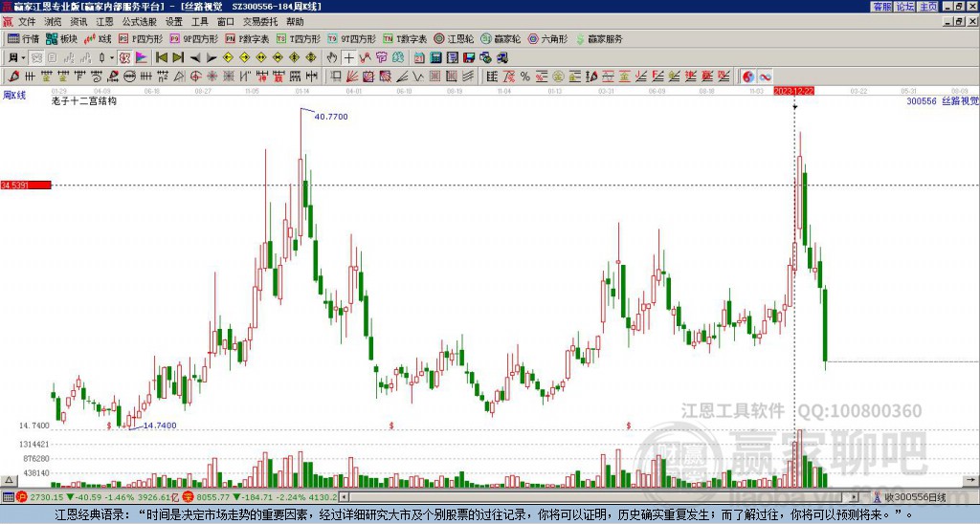This screenshot has width=980, height=524.
Task: Click the 14.7400 low price annotation
Action: 160,426
